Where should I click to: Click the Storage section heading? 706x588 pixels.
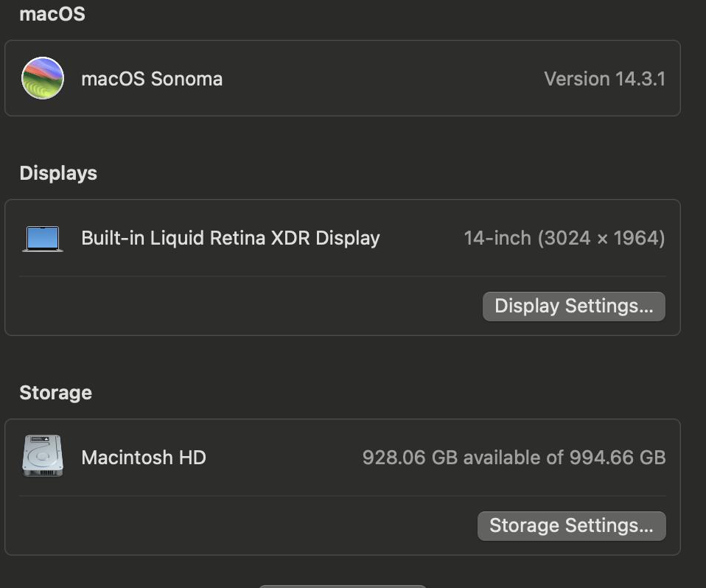click(56, 393)
